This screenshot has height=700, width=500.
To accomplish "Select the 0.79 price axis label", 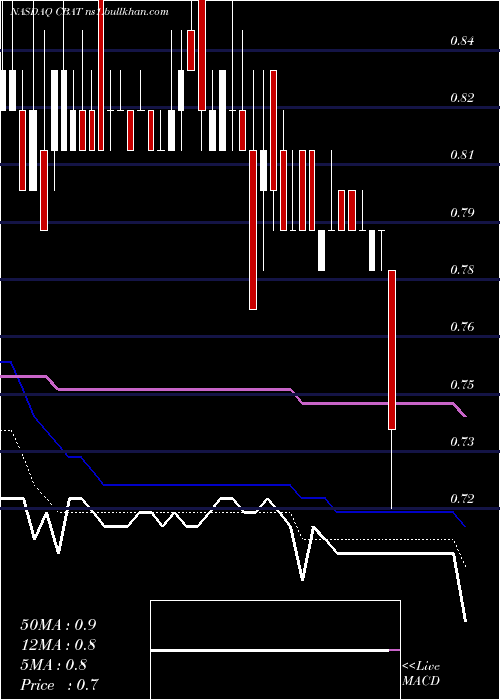I will (462, 212).
